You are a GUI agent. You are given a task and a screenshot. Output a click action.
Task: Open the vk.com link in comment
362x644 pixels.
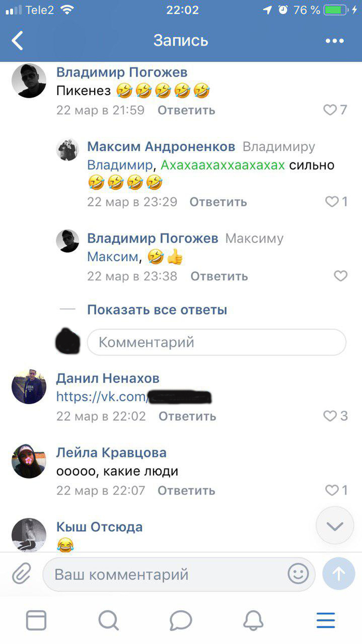coord(134,397)
